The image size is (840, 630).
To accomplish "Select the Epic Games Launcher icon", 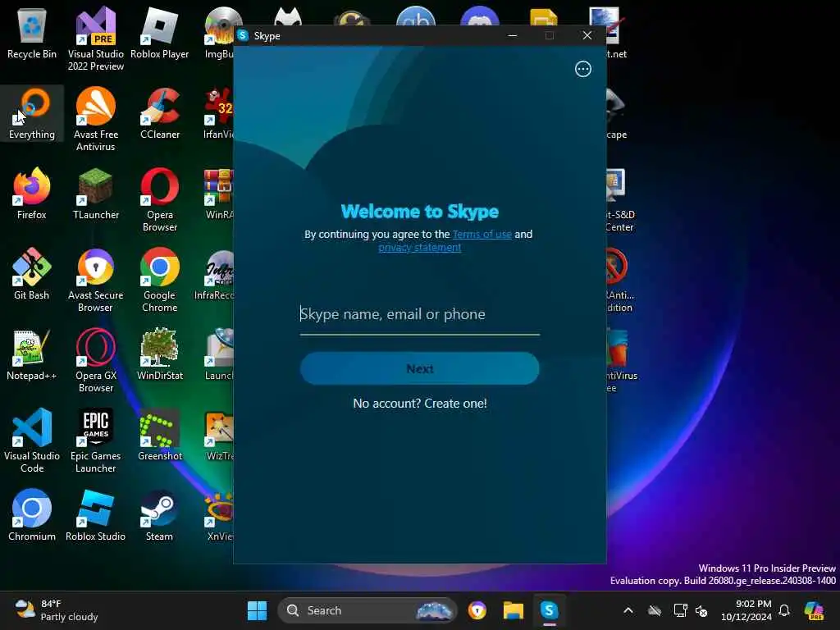I will pyautogui.click(x=96, y=441).
